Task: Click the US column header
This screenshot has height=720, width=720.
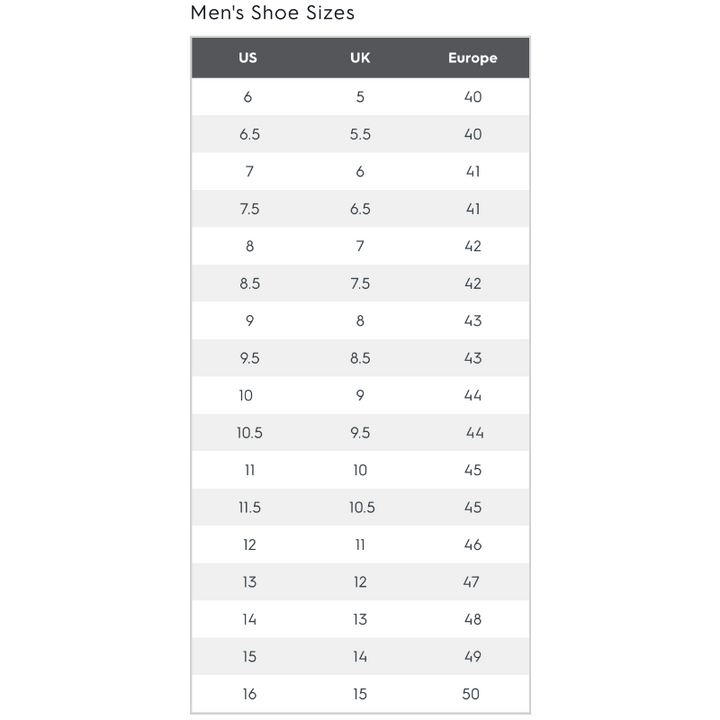Action: coord(248,58)
